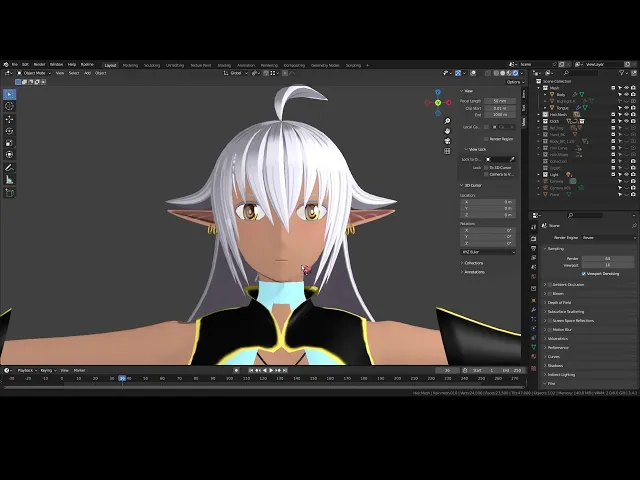Image resolution: width=640 pixels, height=480 pixels.
Task: Expand the Volumetrics panel
Action: (x=558, y=339)
